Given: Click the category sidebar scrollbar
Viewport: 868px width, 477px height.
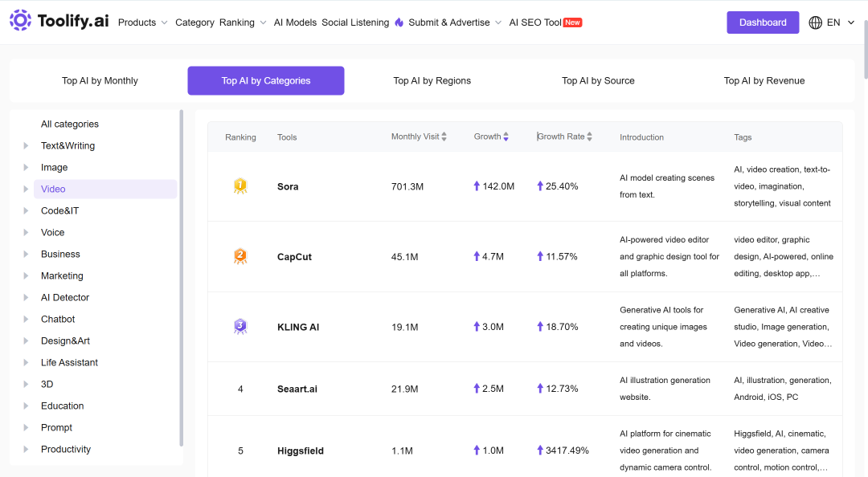Looking at the screenshot, I should pyautogui.click(x=181, y=278).
